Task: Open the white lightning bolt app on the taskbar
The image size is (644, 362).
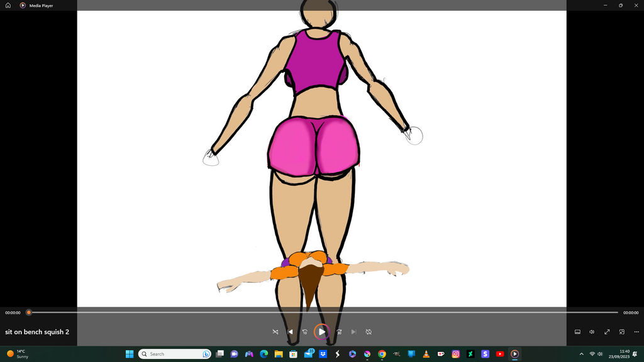Action: click(x=338, y=354)
